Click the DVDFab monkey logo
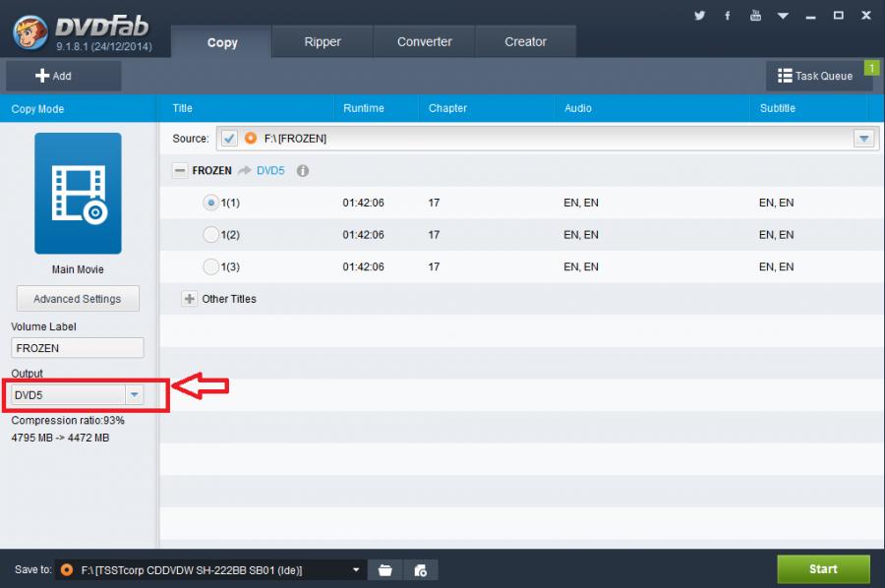Image resolution: width=885 pixels, height=588 pixels. click(30, 32)
